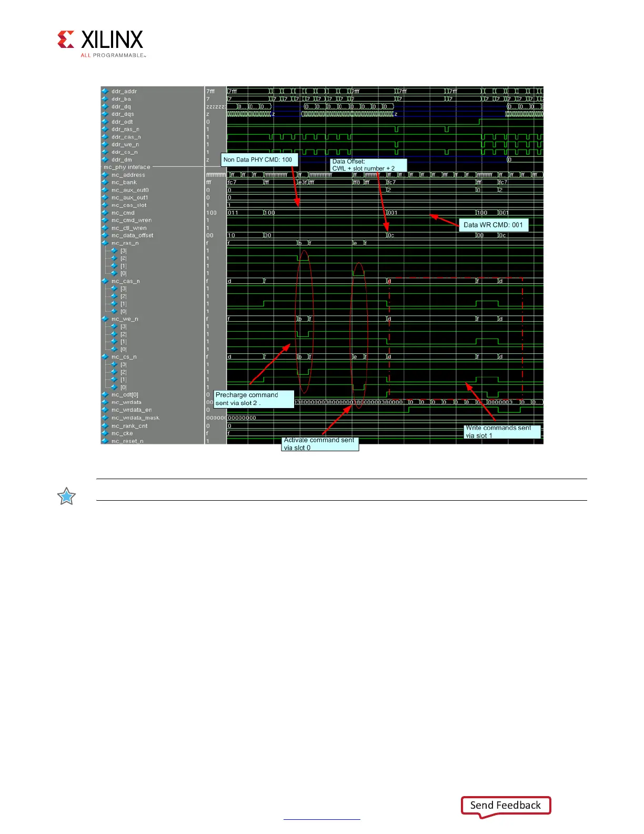Click the mc_reset_n signal name

click(127, 441)
